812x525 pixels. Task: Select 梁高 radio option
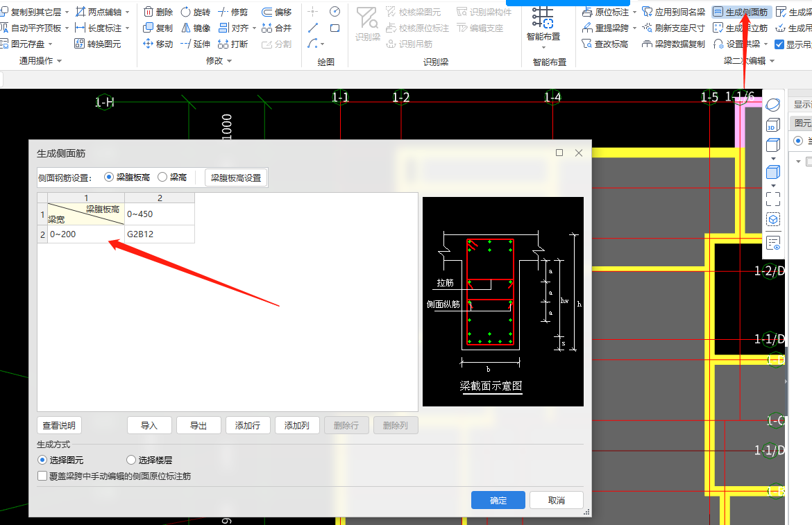162,177
